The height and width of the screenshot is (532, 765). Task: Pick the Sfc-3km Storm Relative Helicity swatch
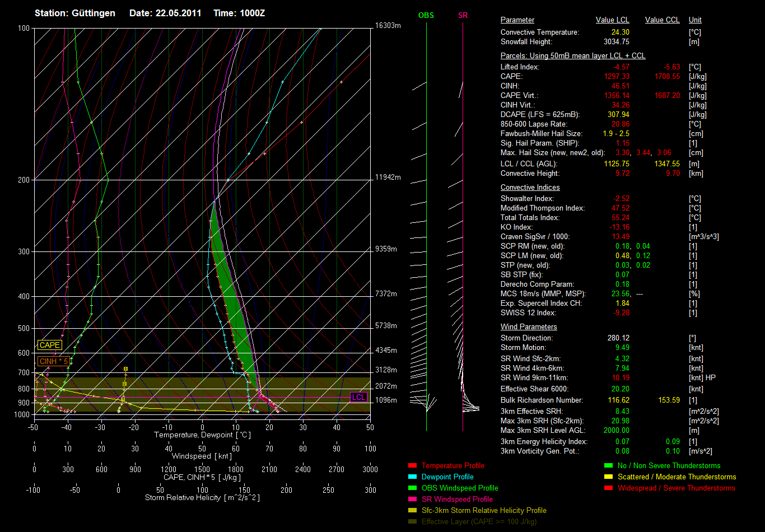(413, 511)
